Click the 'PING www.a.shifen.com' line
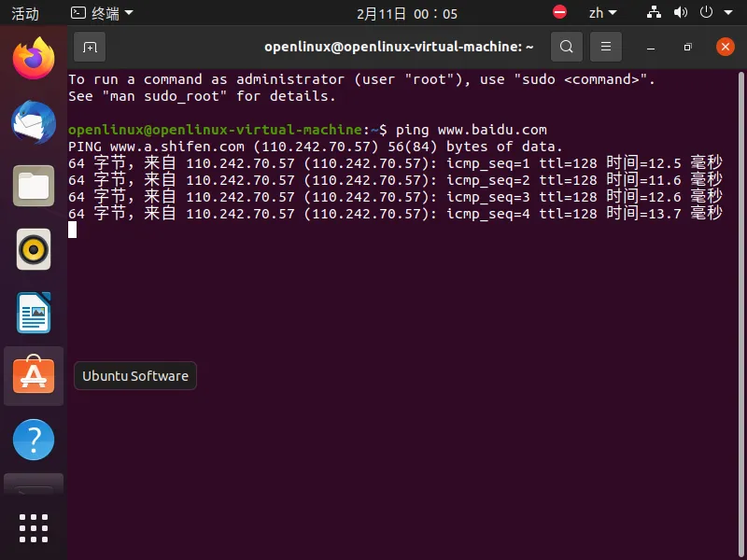This screenshot has height=560, width=747. (x=316, y=147)
